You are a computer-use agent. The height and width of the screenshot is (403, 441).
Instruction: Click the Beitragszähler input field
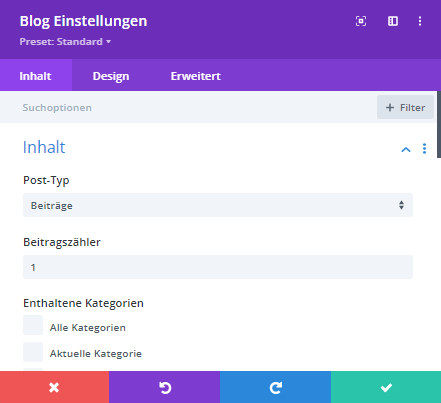[218, 267]
